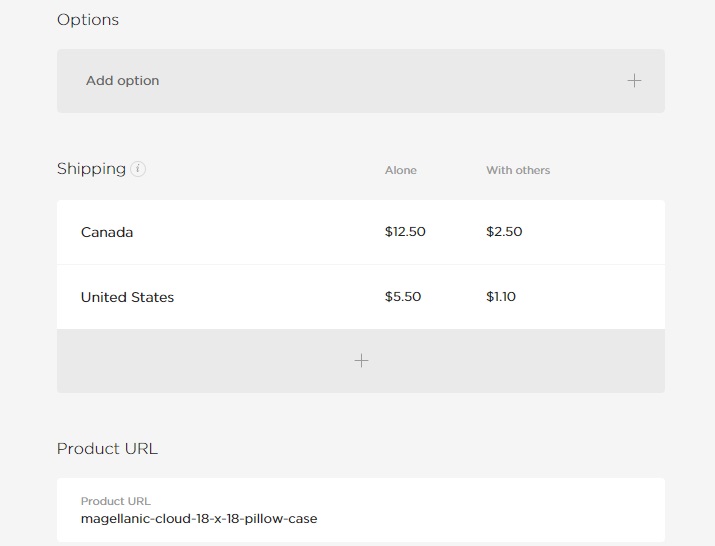Viewport: 715px width, 546px height.
Task: Edit Canada's $12.50 alone shipping price
Action: 405,232
